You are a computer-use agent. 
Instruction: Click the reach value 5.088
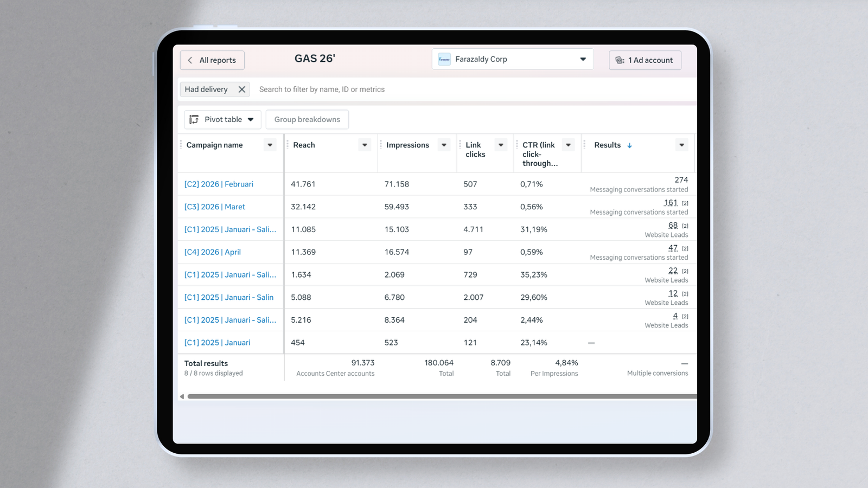[x=302, y=298]
